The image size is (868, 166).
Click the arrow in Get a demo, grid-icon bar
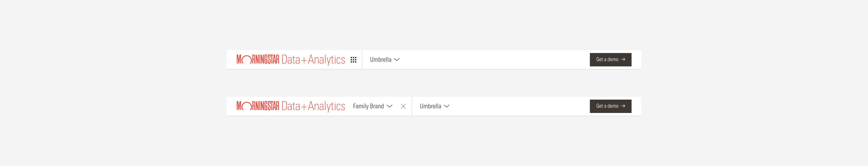623,60
